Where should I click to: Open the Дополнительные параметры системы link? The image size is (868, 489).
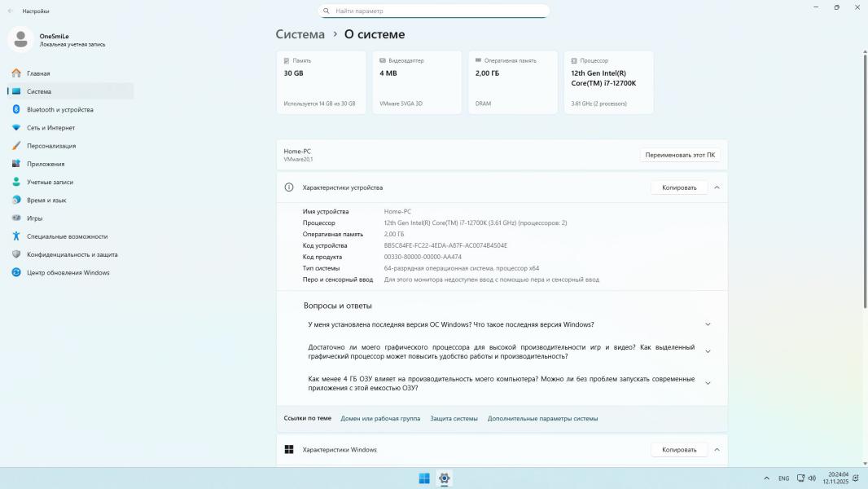pyautogui.click(x=542, y=418)
